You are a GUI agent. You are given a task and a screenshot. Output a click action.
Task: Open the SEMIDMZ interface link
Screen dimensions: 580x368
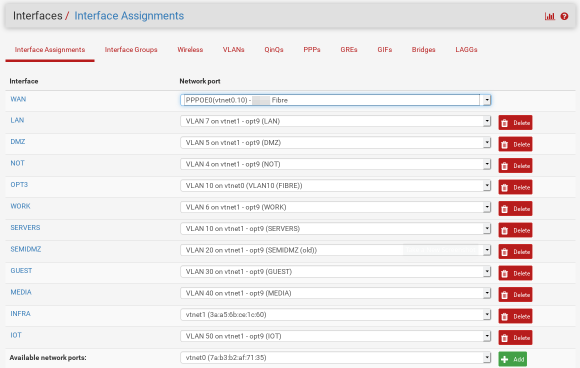coord(26,249)
